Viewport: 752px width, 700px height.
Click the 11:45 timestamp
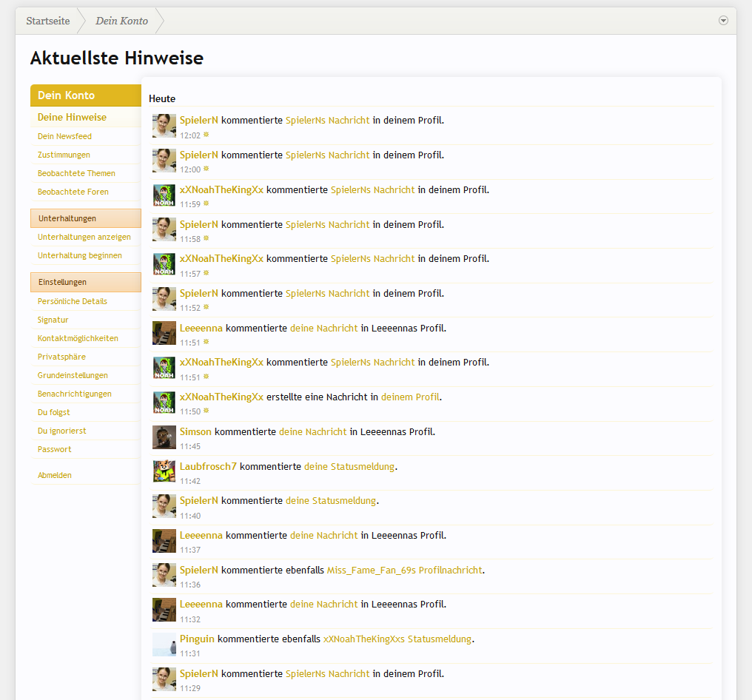(x=190, y=446)
